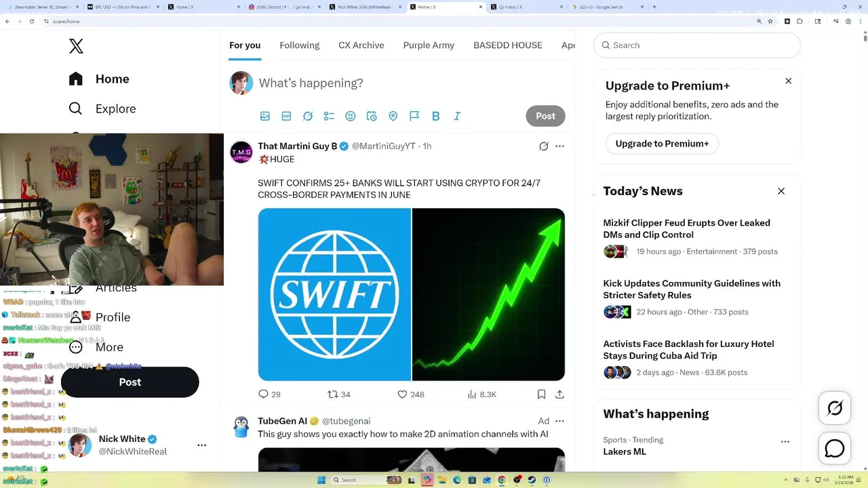Viewport: 868px width, 488px height.
Task: Add a poll in the composer
Action: (x=329, y=116)
